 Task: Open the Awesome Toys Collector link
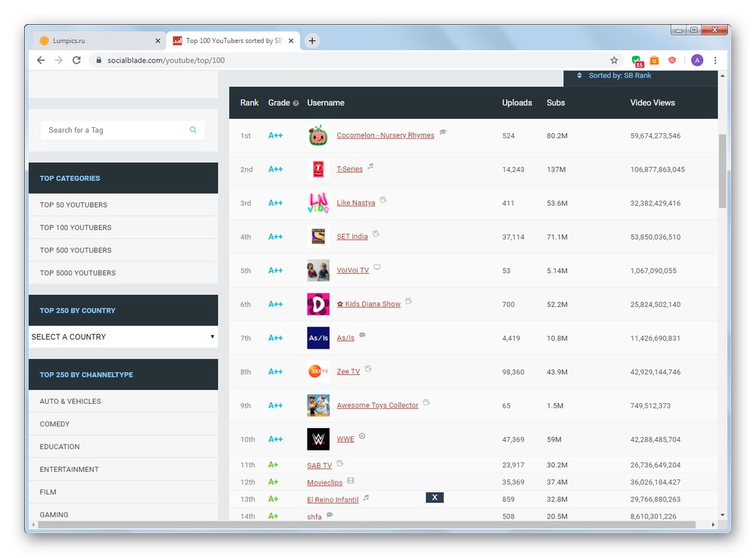[377, 405]
